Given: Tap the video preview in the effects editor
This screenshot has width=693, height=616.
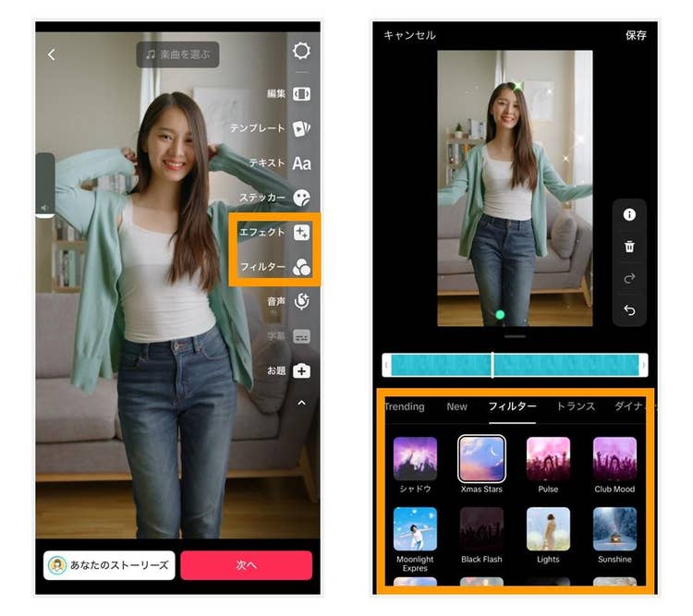Looking at the screenshot, I should [515, 188].
